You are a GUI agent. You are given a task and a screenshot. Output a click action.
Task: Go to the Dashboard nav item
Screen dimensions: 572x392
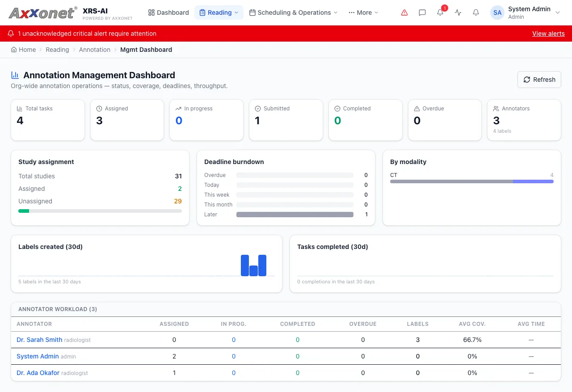point(168,13)
